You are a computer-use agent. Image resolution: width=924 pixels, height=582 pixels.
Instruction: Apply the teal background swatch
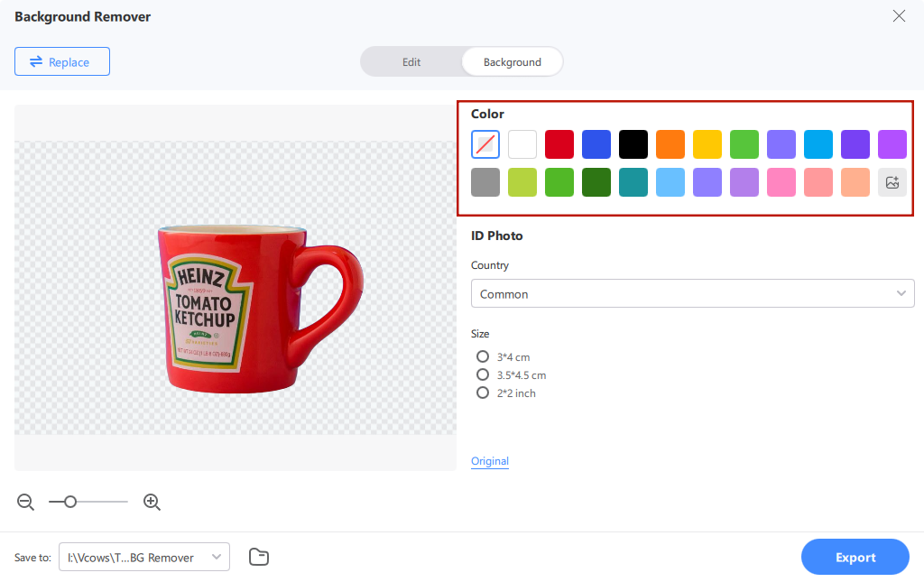click(x=633, y=182)
